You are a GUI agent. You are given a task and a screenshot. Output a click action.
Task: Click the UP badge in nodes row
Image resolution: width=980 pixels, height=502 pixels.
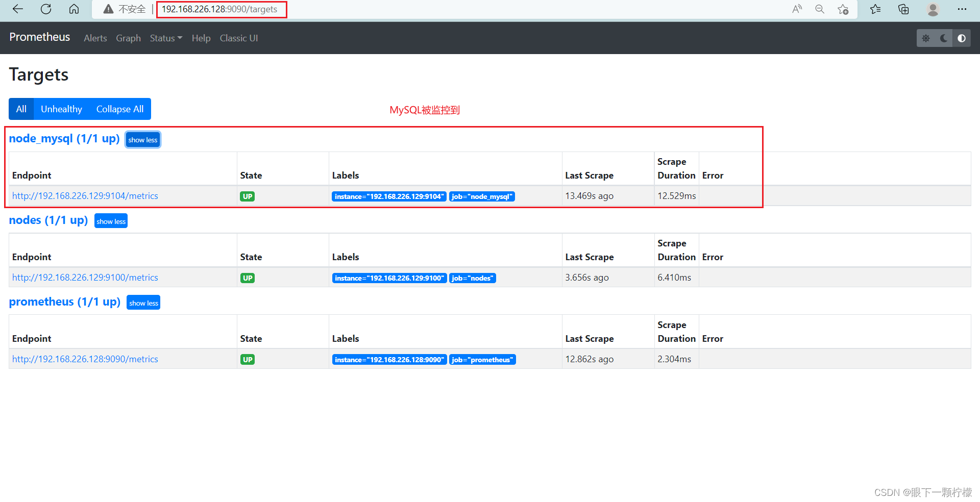coord(248,278)
